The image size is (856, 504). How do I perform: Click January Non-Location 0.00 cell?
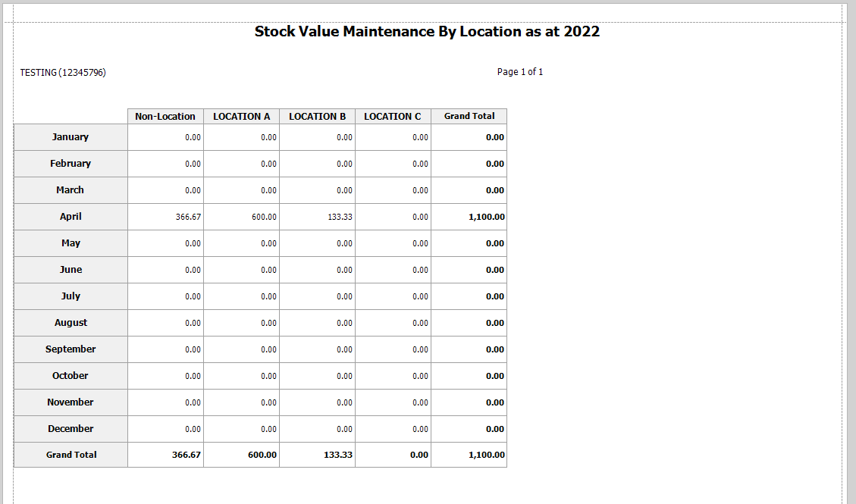[x=165, y=137]
